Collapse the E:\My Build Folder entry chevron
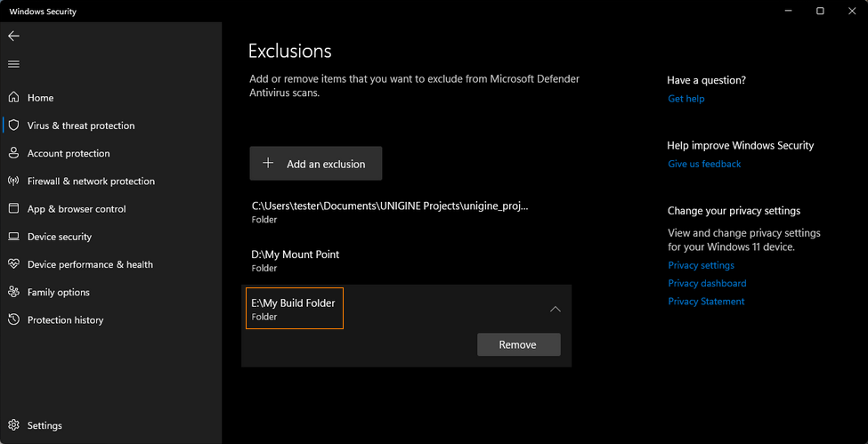 pyautogui.click(x=556, y=309)
